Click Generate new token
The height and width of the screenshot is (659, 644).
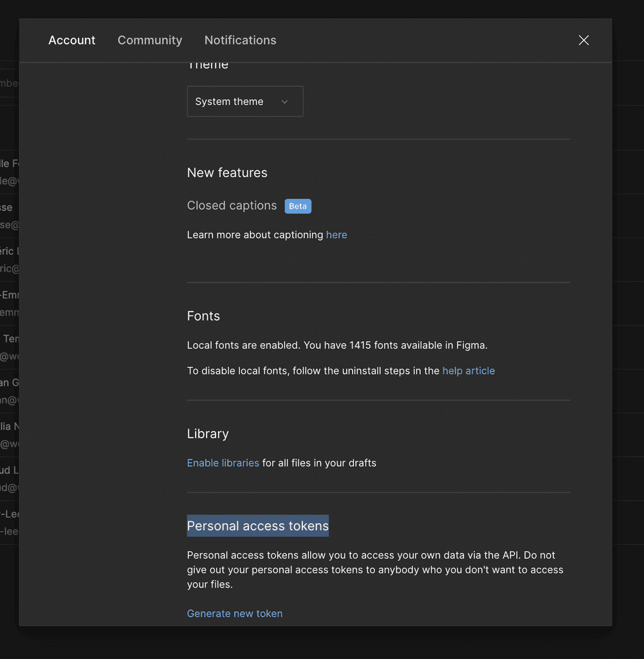click(234, 613)
